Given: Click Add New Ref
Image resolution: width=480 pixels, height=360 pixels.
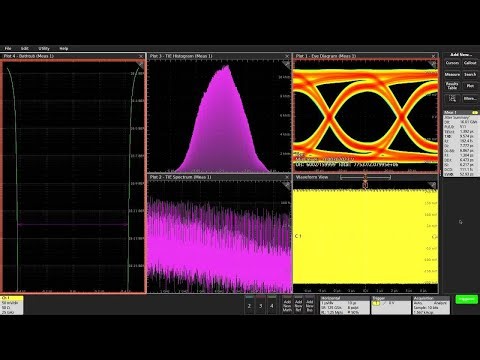Looking at the screenshot, I should pos(298,305).
